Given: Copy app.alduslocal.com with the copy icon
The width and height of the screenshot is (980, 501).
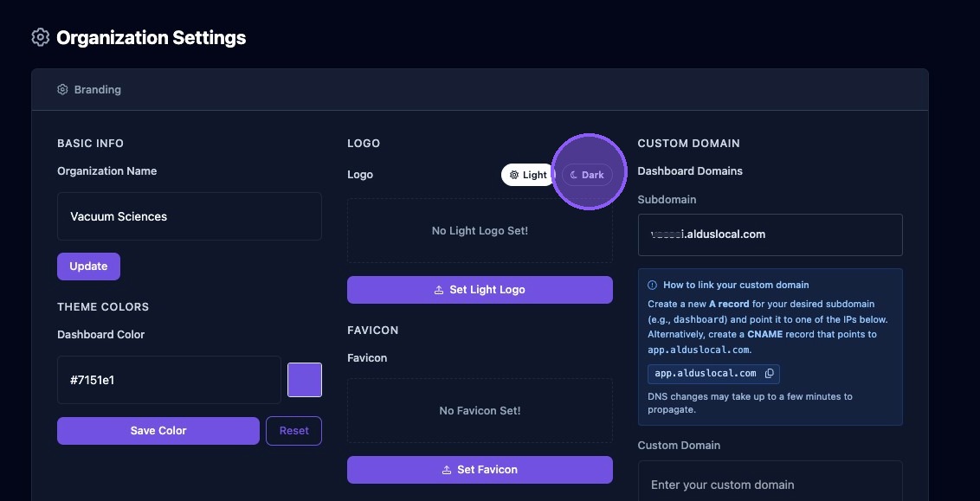Looking at the screenshot, I should tap(770, 374).
